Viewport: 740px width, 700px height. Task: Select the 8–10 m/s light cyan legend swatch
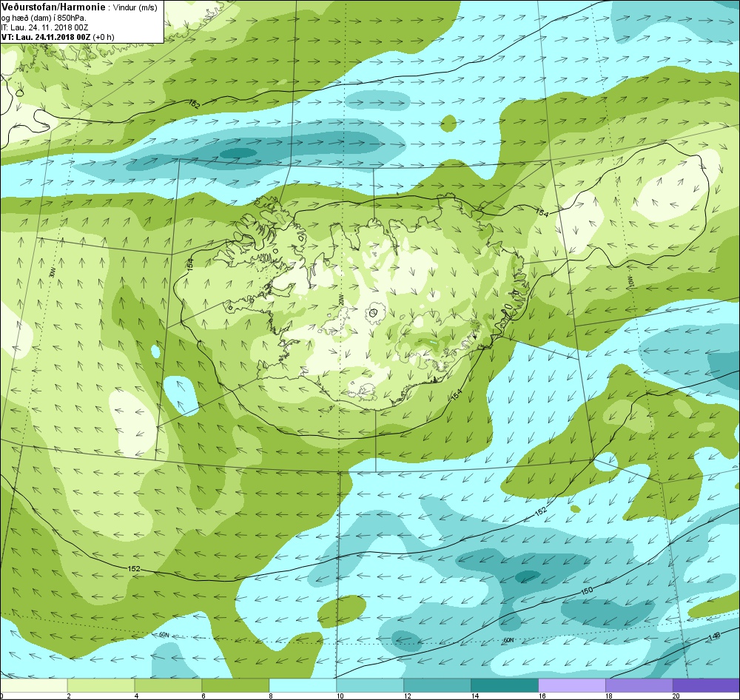click(x=303, y=684)
